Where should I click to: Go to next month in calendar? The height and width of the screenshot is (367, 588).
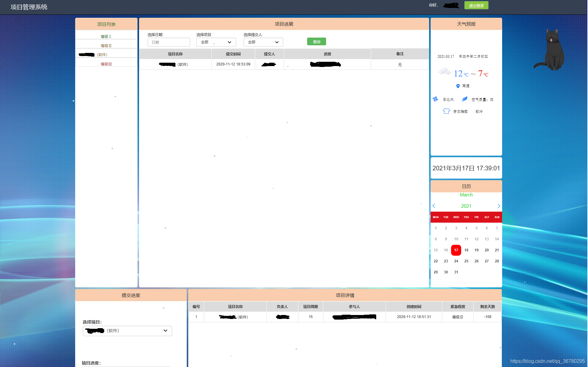coord(499,206)
